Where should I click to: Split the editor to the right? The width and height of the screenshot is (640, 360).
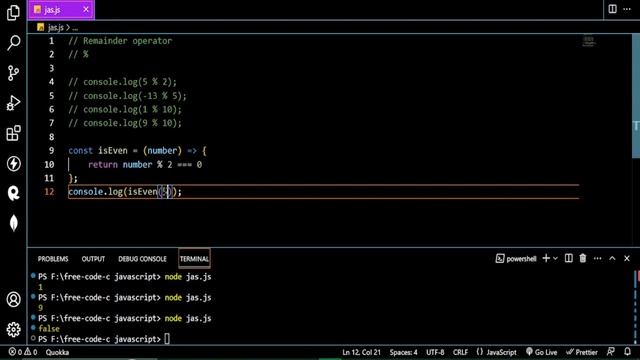tap(612, 9)
